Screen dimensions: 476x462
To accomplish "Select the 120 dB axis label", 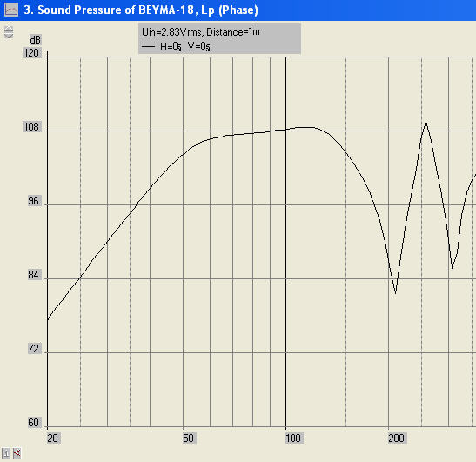I will click(x=31, y=53).
